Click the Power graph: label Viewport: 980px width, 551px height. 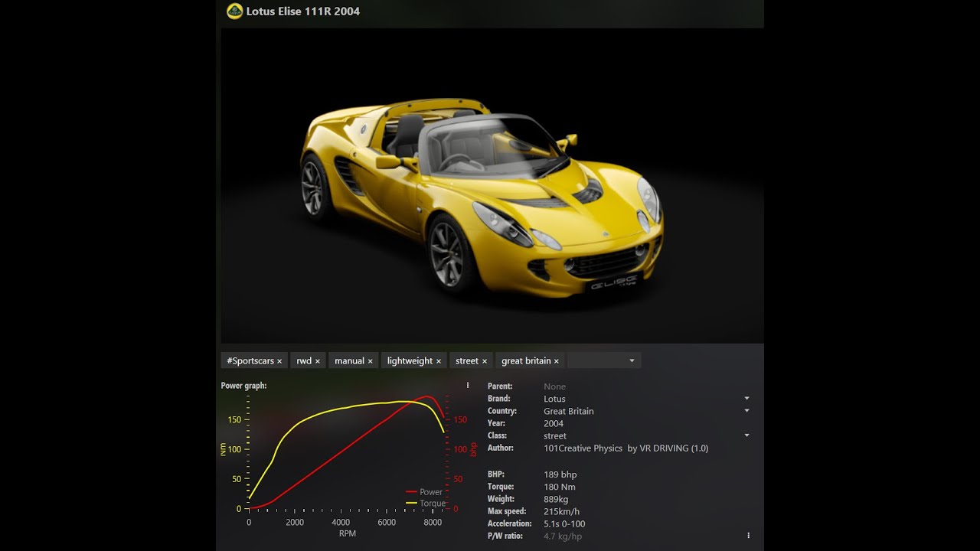[x=243, y=386]
